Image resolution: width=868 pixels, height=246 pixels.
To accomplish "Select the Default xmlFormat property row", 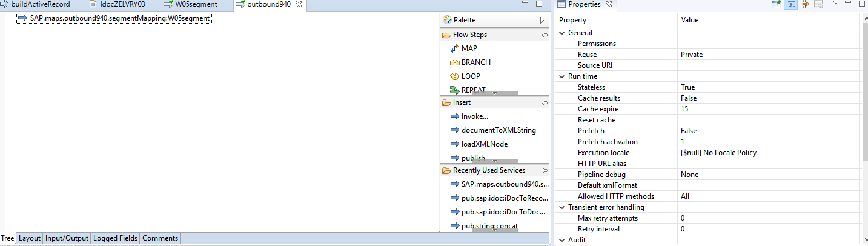I will [x=708, y=185].
